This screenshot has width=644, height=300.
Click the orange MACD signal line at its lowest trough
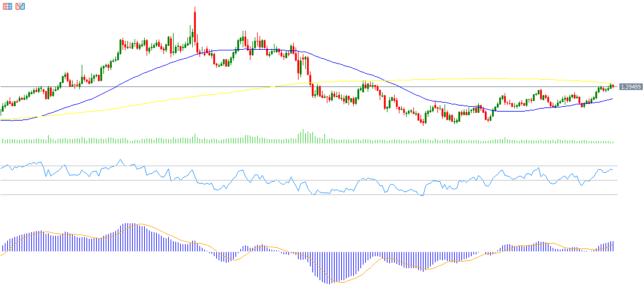[338, 282]
